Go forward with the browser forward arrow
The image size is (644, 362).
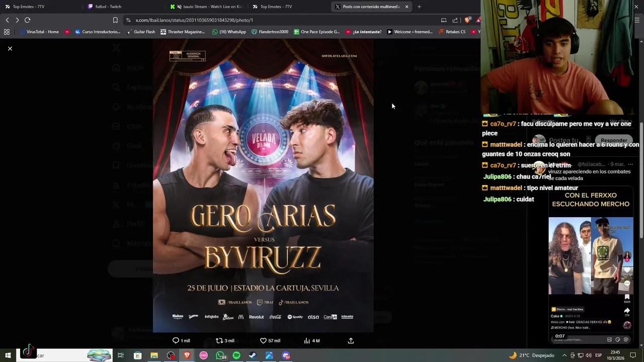[x=17, y=20]
